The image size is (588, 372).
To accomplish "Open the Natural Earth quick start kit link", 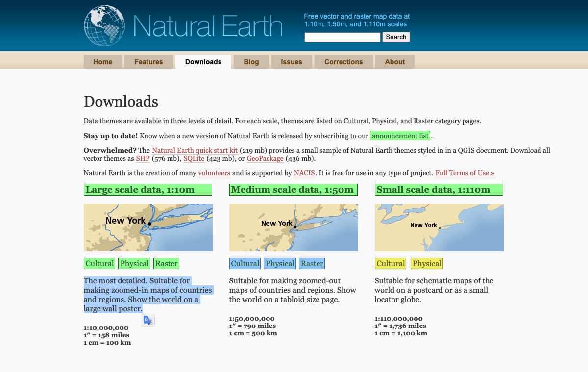I will 195,151.
